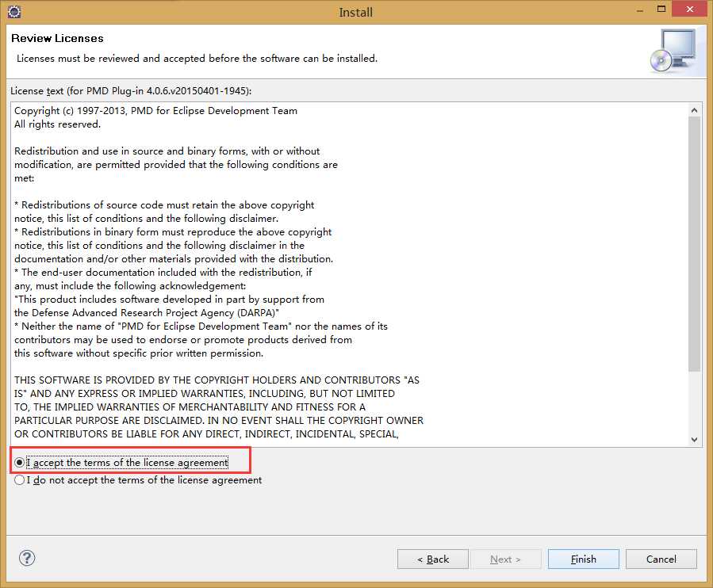Minimize the Install window
The height and width of the screenshot is (588, 713).
(x=640, y=10)
